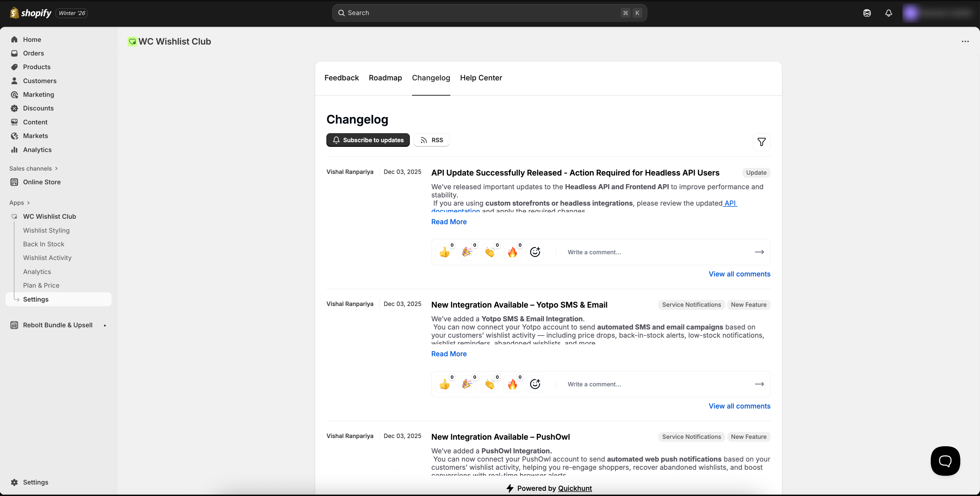
Task: Click the Shopify logo
Action: [x=14, y=13]
